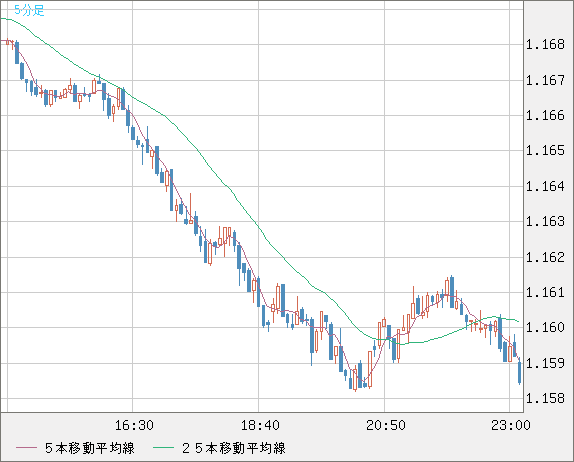Click the 5分足 timeframe label
This screenshot has width=574, height=462.
[29, 10]
